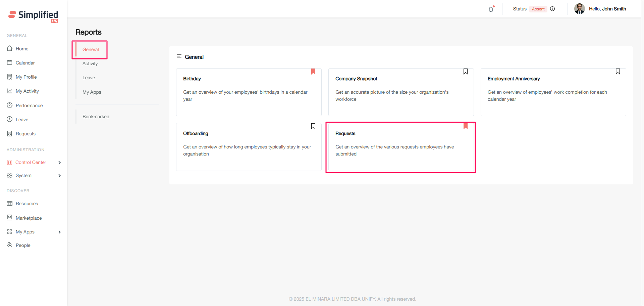Screen dimensions: 644x306
Task: Click John Smith's profile avatar
Action: 579,9
